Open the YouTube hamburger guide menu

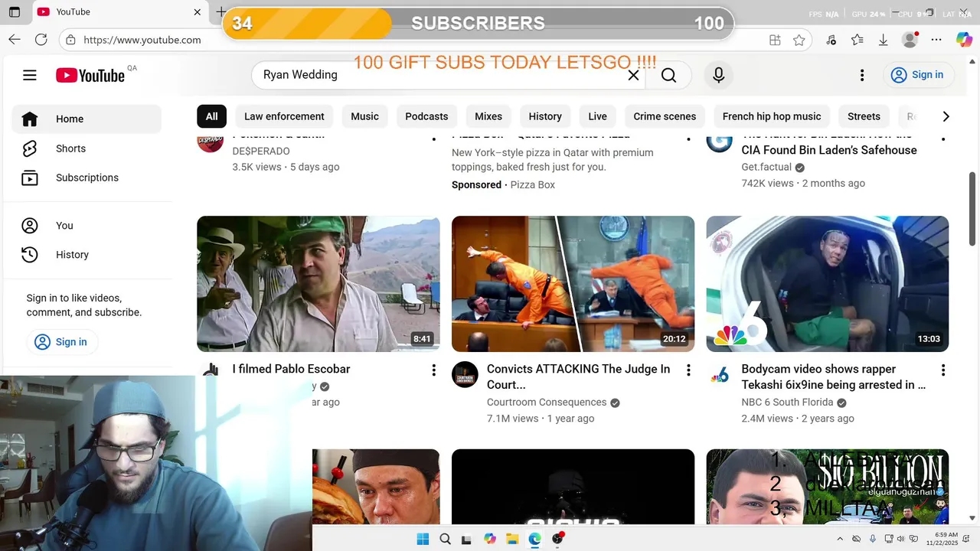pyautogui.click(x=30, y=75)
